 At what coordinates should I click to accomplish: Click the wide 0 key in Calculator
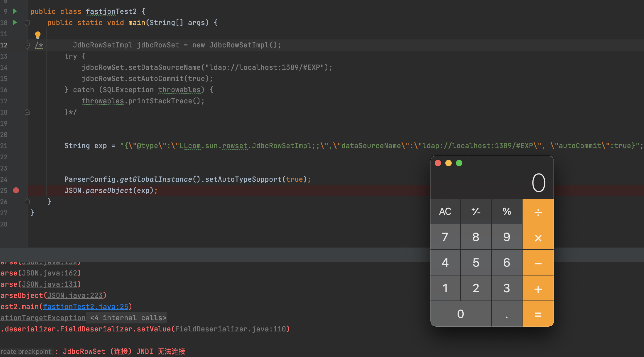461,314
